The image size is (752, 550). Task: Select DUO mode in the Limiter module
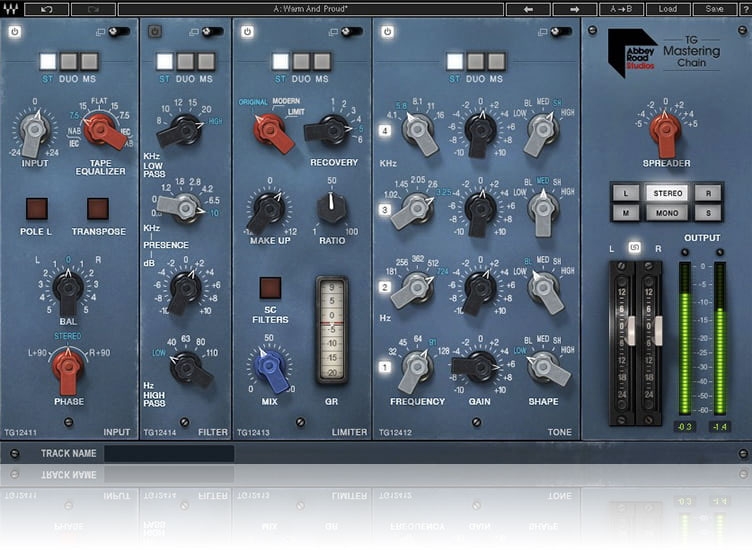[300, 62]
